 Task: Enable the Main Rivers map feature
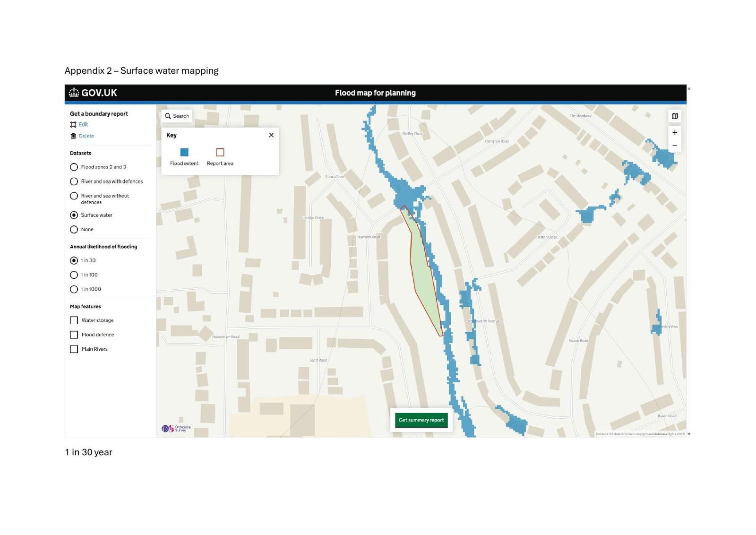[74, 349]
